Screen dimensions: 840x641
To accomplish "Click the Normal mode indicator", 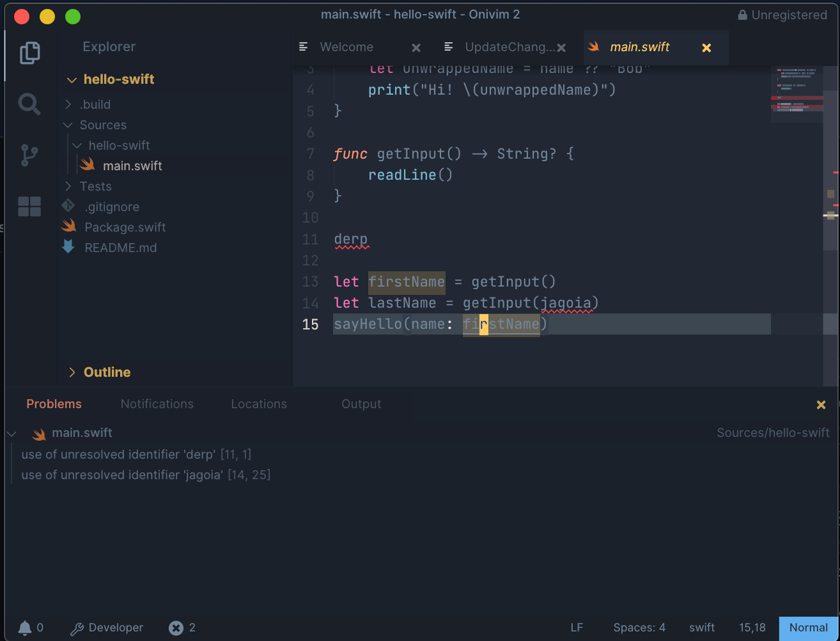I will coord(808,628).
